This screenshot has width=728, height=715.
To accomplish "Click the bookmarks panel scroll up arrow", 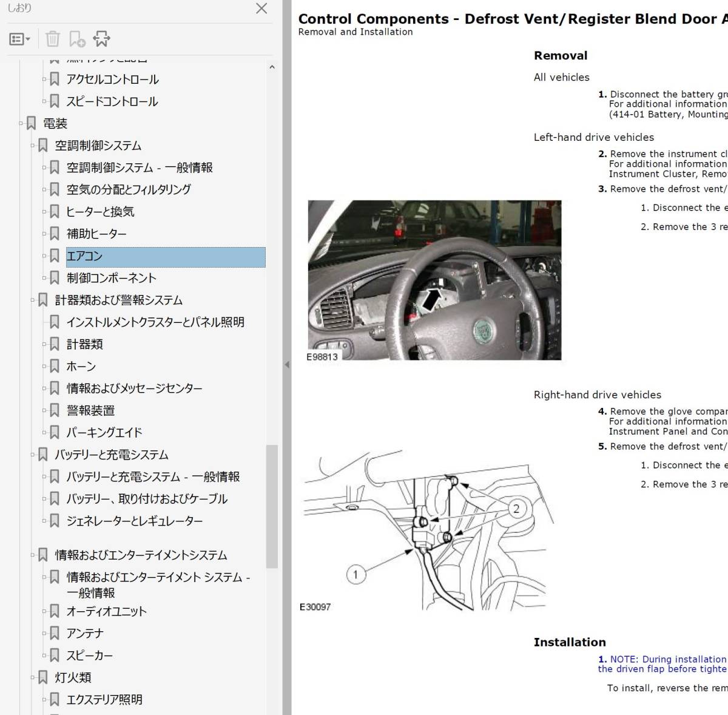I will 272,67.
